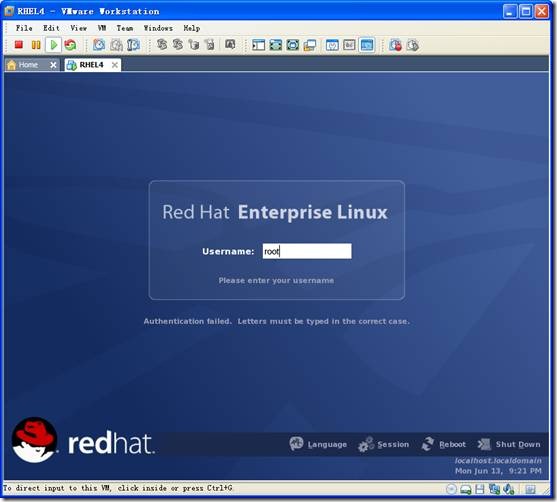Select the RHEL4 tab
The height and width of the screenshot is (502, 557).
[91, 65]
